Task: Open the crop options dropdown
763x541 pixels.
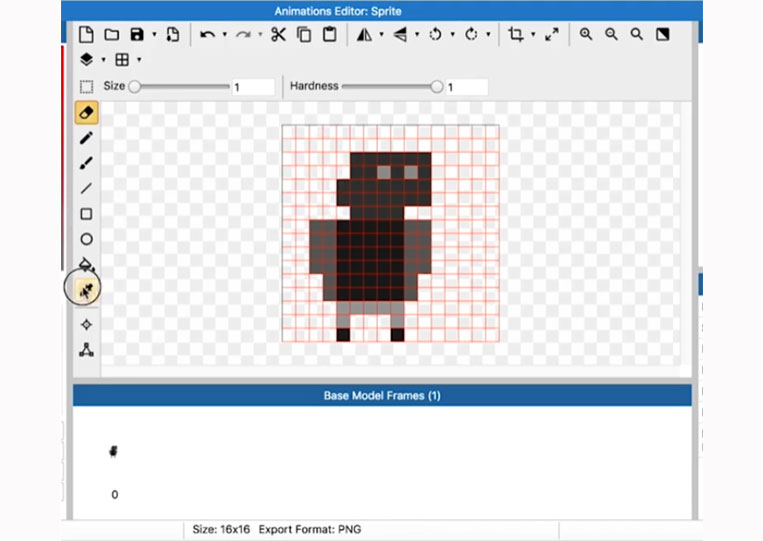Action: tap(533, 35)
